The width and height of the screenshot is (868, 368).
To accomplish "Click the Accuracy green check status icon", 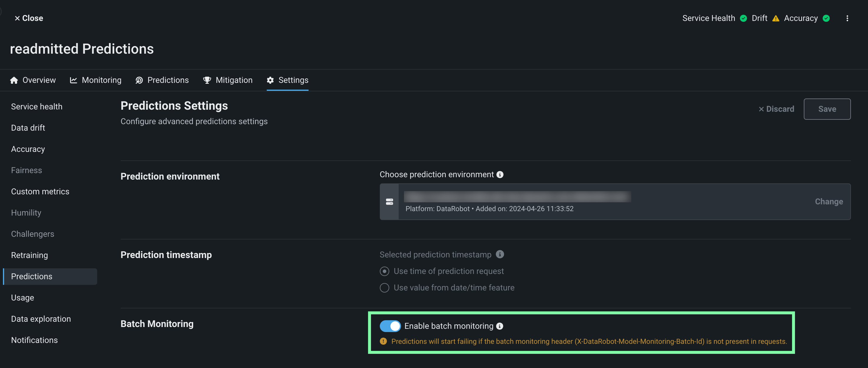I will pos(826,18).
